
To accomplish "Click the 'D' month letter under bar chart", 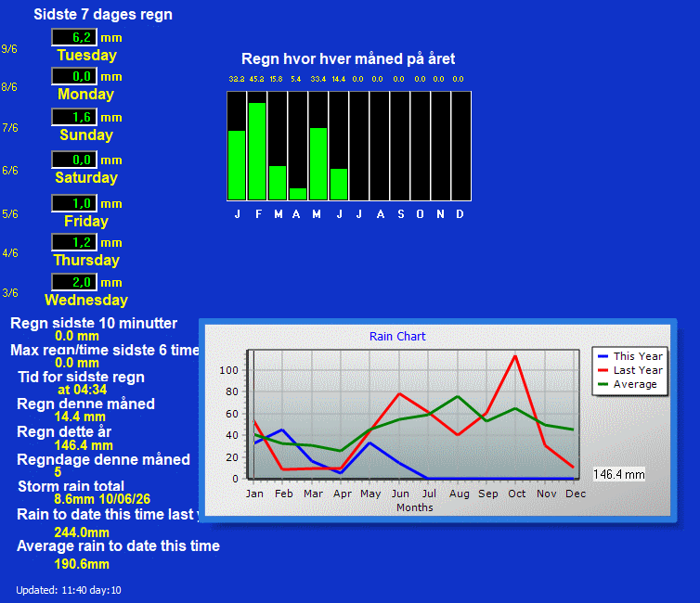I will [x=460, y=214].
